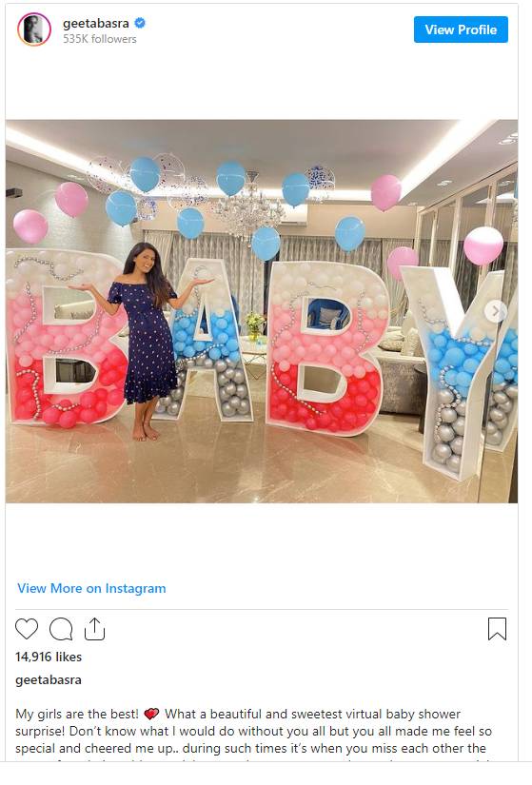Open geetabasra profile picture avatar
Viewport: 532px width, 785px height.
pos(34,29)
